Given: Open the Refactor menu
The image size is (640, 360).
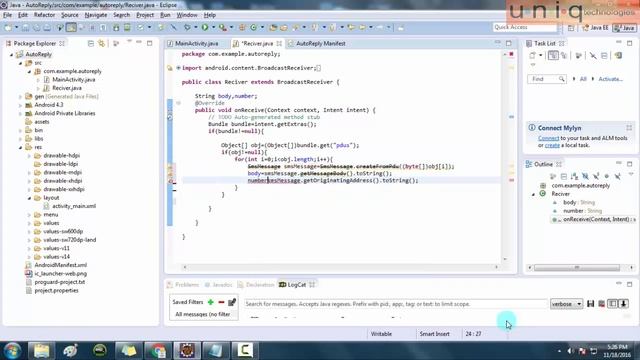Looking at the screenshot, I should coord(44,15).
